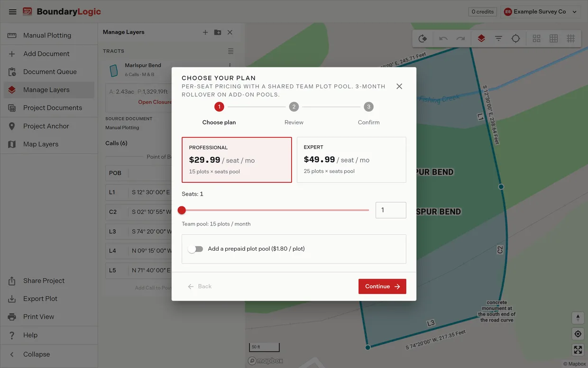Click the 0 credits badge
Image resolution: width=588 pixels, height=368 pixels.
point(483,11)
